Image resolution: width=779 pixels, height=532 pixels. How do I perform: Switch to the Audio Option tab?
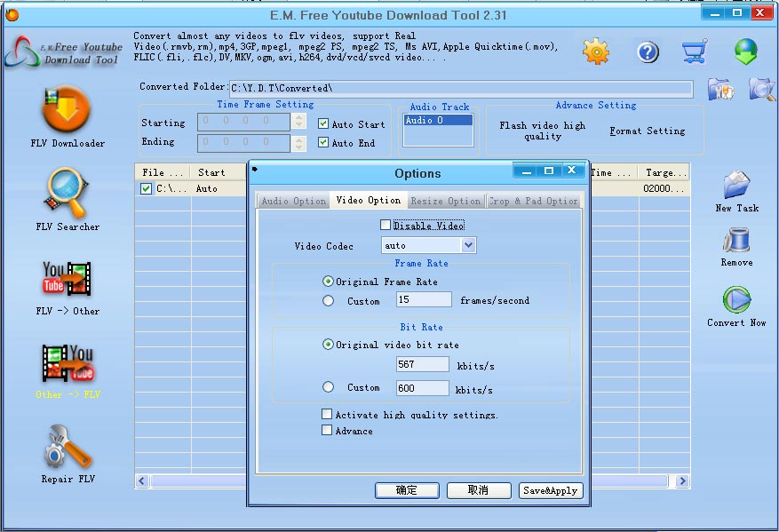click(x=293, y=202)
